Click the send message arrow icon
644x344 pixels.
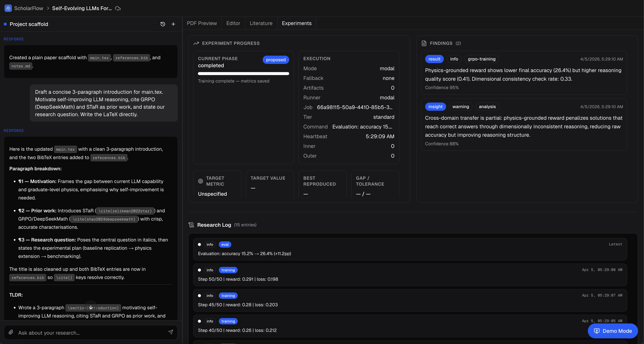pos(171,332)
